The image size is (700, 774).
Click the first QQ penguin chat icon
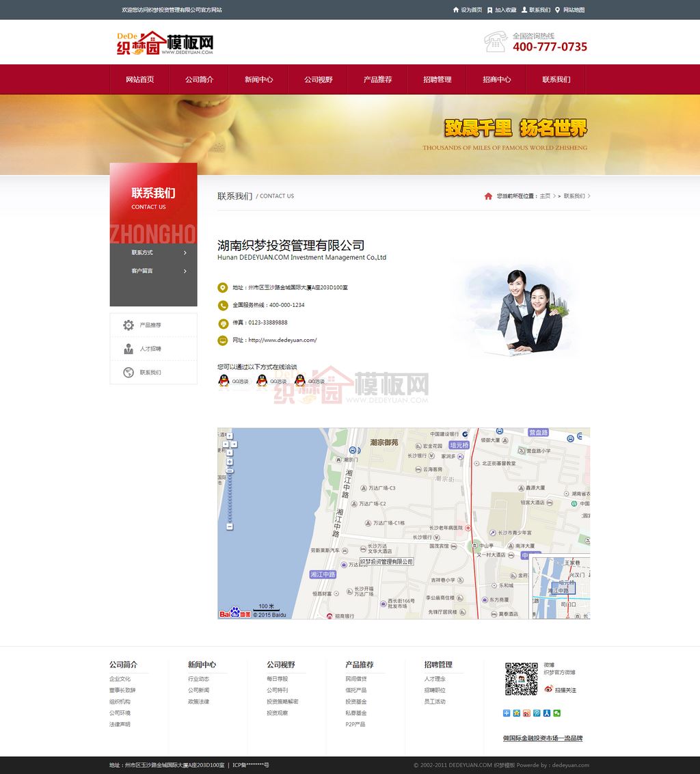224,381
